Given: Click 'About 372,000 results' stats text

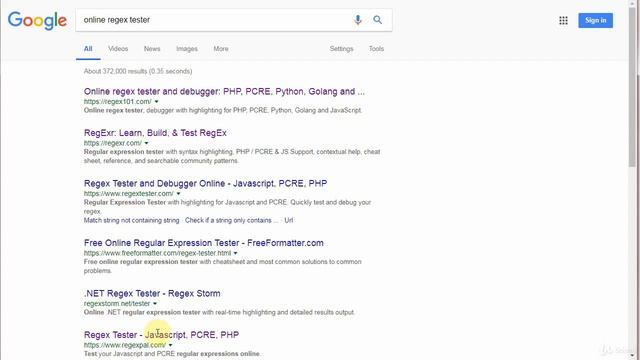Looking at the screenshot, I should (138, 71).
